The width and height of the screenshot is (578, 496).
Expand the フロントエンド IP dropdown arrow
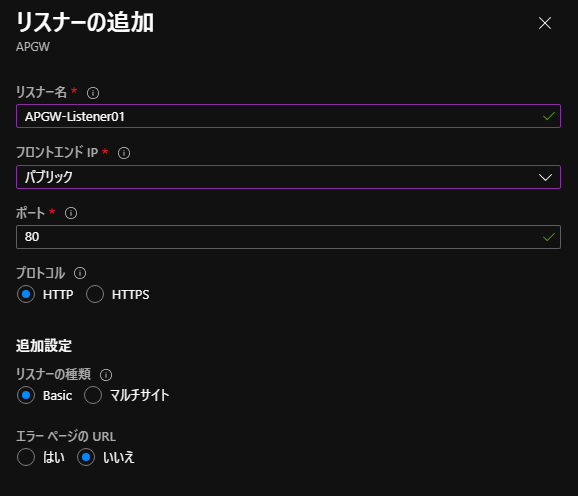coord(545,177)
